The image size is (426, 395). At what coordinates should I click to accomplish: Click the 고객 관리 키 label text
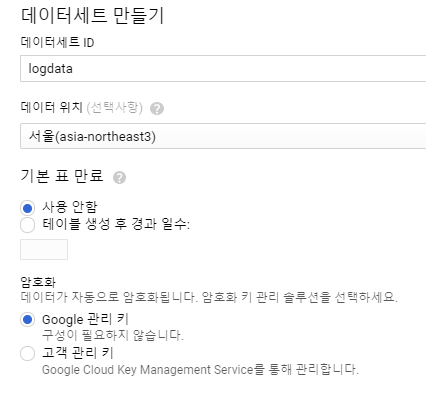pyautogui.click(x=78, y=353)
